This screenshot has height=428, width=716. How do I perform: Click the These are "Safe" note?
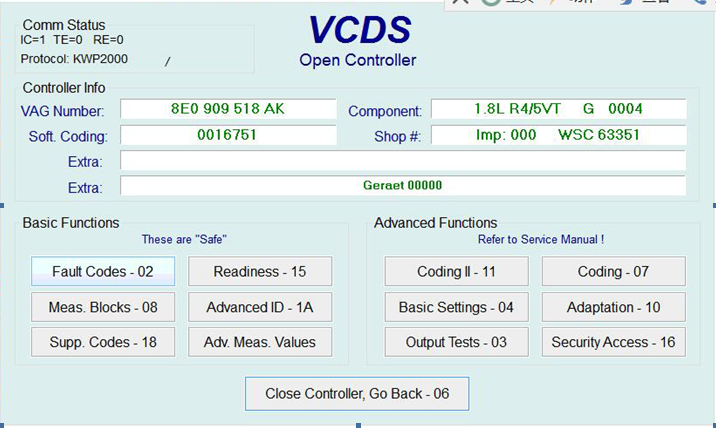184,239
